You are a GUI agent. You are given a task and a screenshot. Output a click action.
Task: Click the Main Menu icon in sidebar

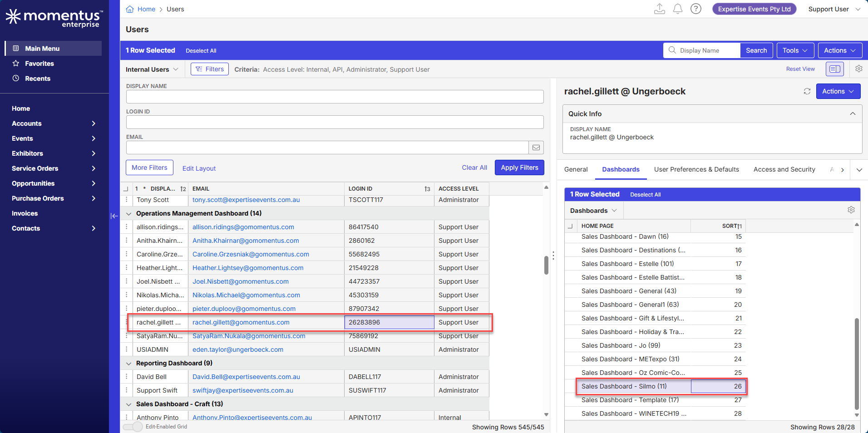(16, 49)
